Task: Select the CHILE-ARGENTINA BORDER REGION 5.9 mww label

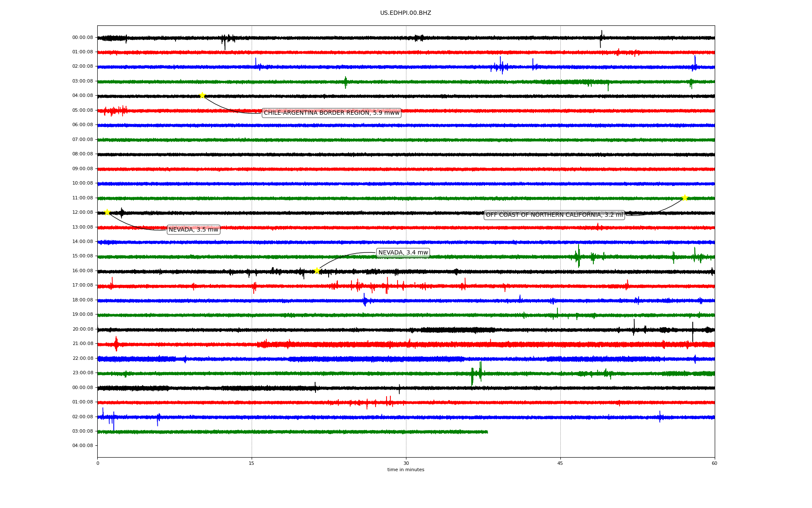Action: 331,113
